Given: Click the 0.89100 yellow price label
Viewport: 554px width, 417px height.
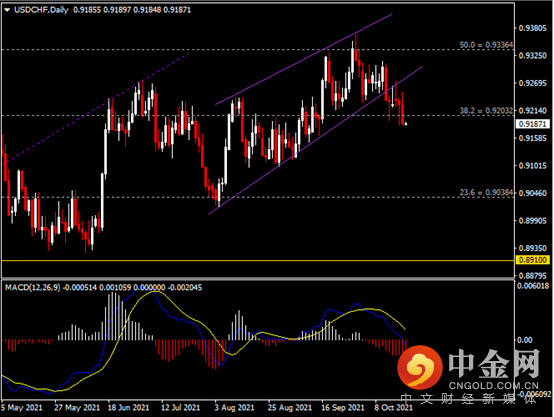Looking at the screenshot, I should point(533,260).
